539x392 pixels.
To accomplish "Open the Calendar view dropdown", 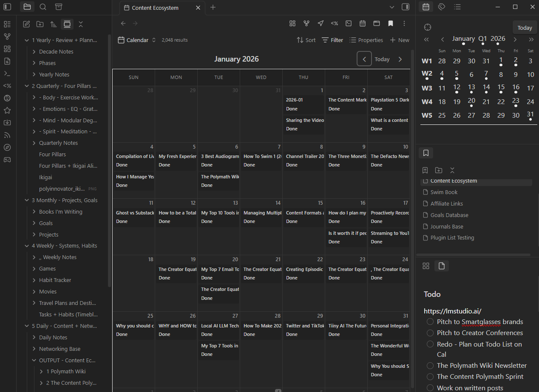I will coord(137,40).
